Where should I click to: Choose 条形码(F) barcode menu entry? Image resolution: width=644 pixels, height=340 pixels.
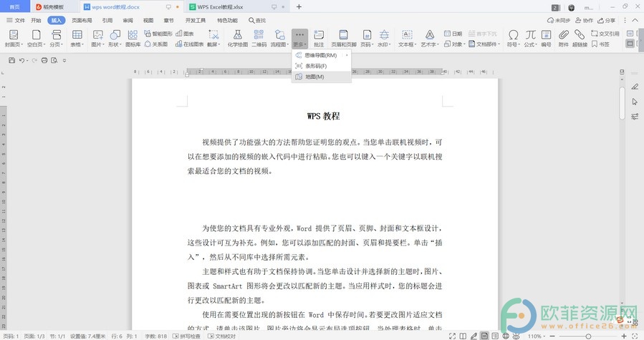coord(321,66)
